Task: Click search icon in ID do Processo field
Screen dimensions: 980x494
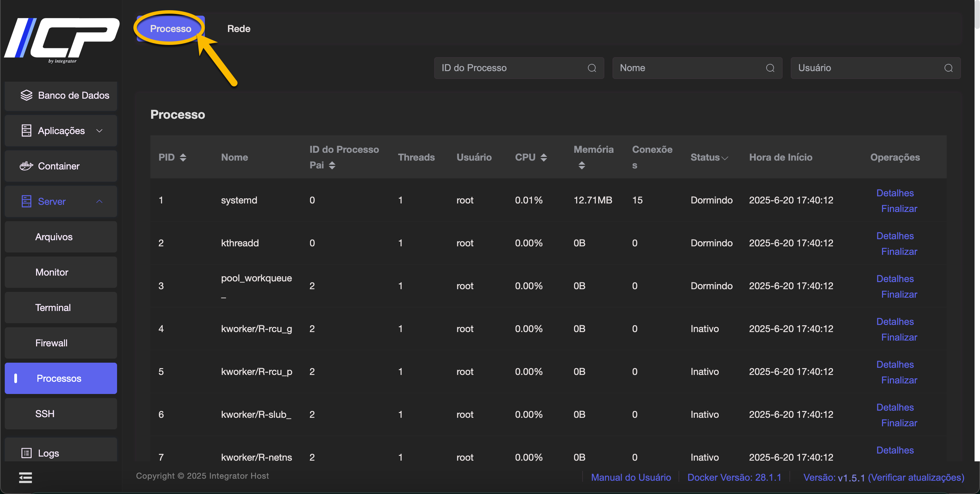Action: coord(592,68)
